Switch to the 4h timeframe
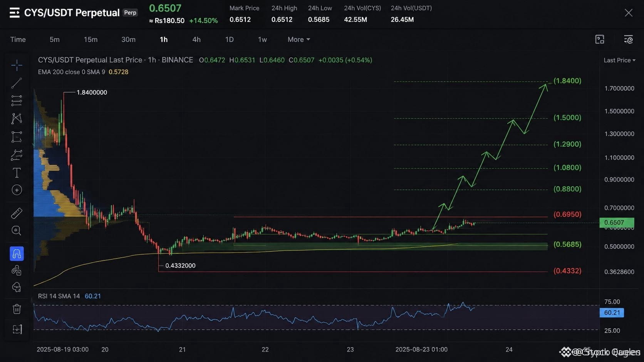Image resolution: width=644 pixels, height=362 pixels. pos(196,40)
